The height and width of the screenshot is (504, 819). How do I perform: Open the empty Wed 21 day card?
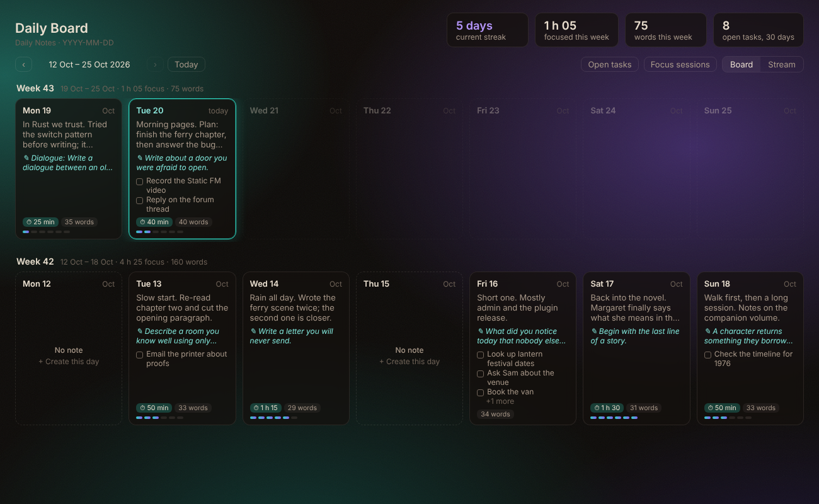pos(295,169)
